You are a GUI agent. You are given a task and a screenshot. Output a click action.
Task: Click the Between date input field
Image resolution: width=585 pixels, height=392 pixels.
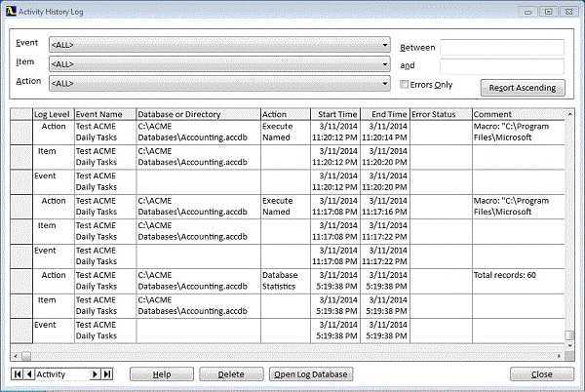coord(502,48)
